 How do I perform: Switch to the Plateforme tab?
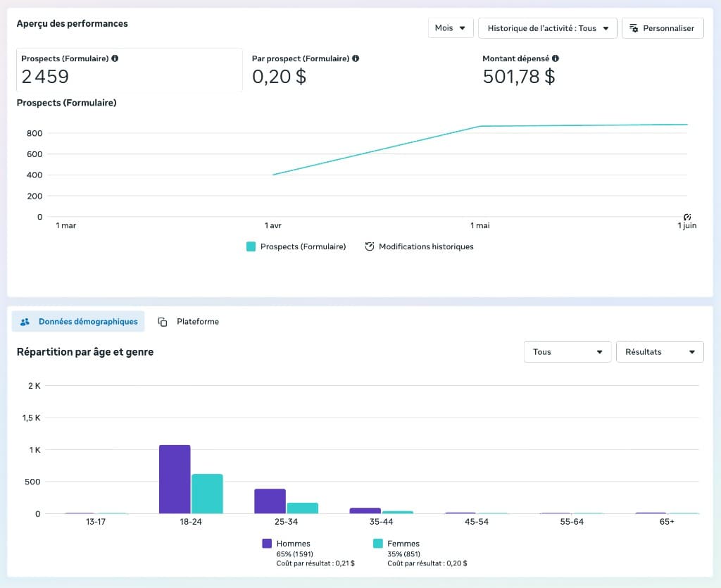[x=189, y=321]
